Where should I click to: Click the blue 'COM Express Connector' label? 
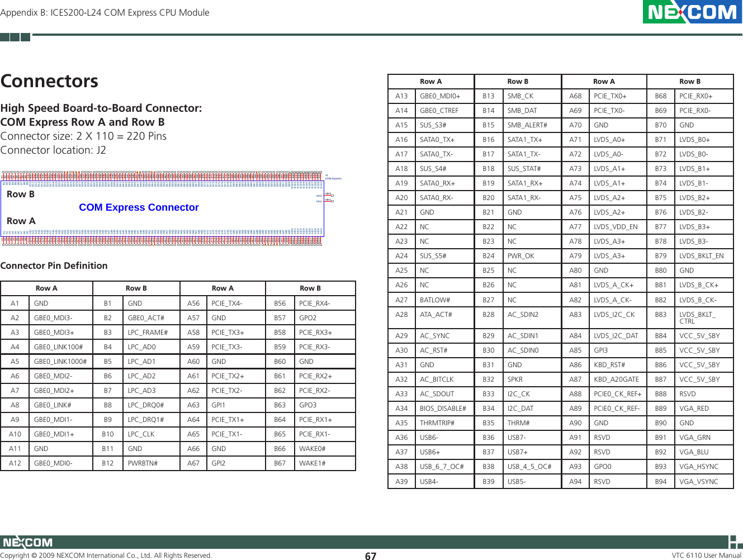pos(139,207)
